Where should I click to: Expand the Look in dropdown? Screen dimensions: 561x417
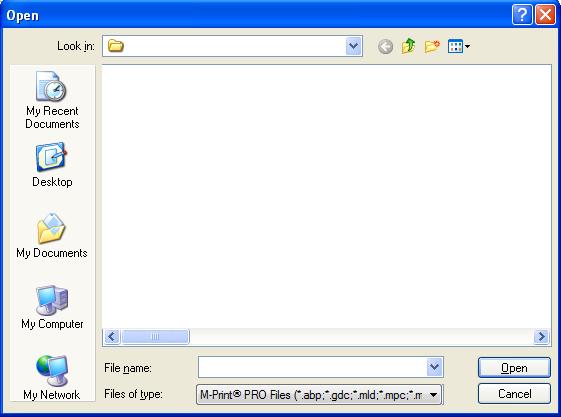(353, 46)
